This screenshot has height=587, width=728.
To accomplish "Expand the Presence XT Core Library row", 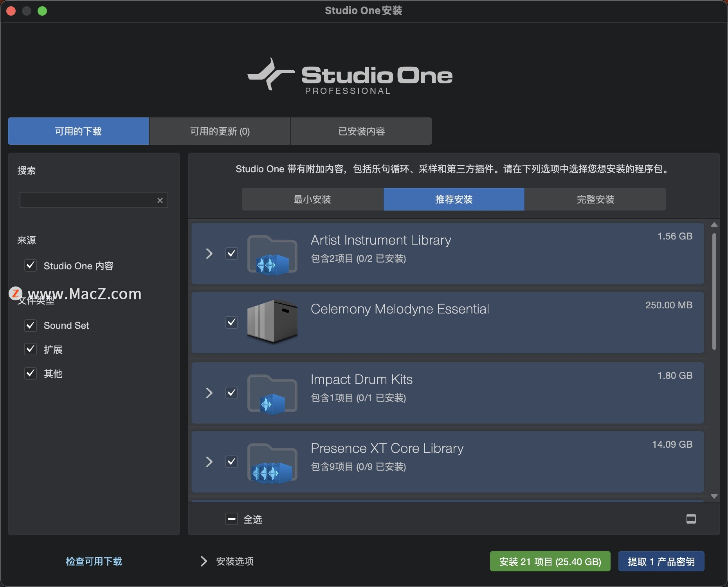I will coord(209,462).
